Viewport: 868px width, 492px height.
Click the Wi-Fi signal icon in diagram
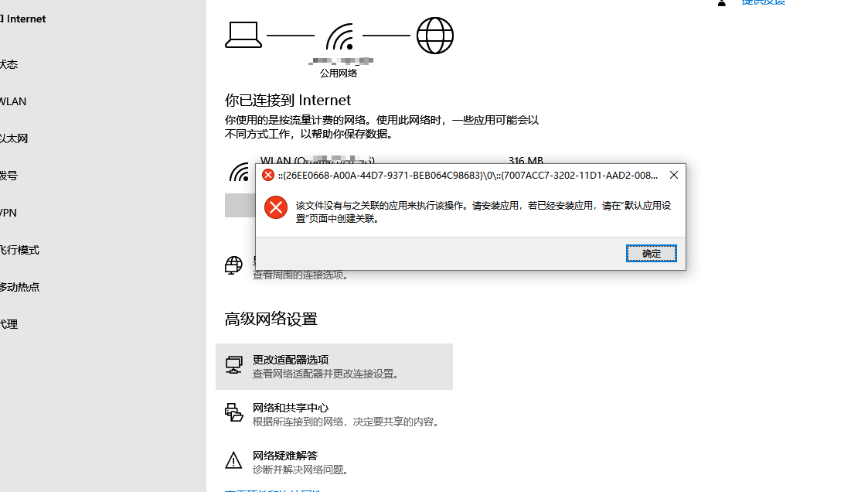tap(339, 36)
